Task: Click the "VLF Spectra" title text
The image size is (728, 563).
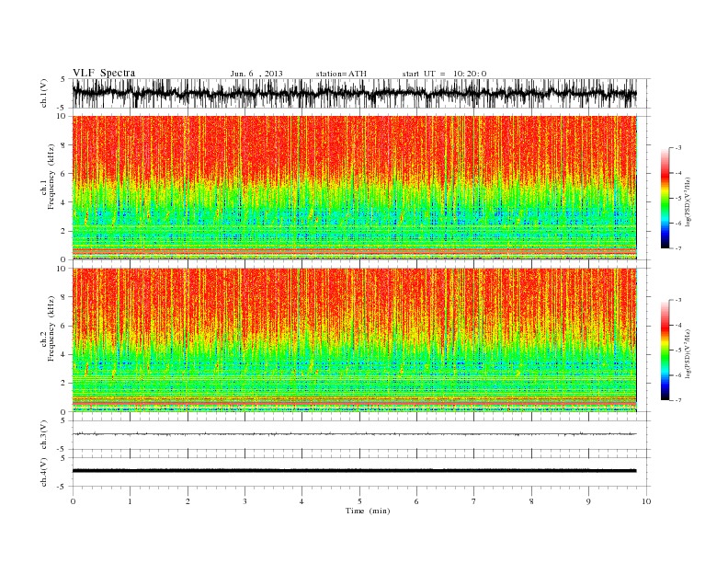Action: point(104,73)
